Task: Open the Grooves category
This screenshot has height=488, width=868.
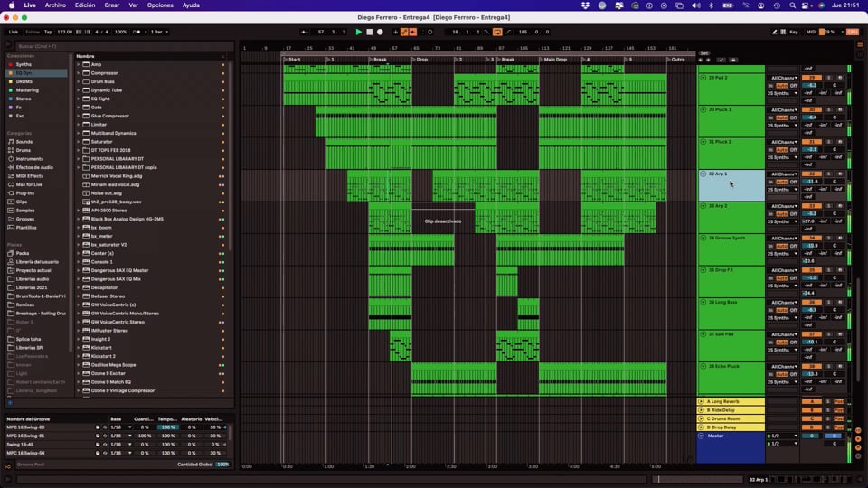Action: (25, 219)
